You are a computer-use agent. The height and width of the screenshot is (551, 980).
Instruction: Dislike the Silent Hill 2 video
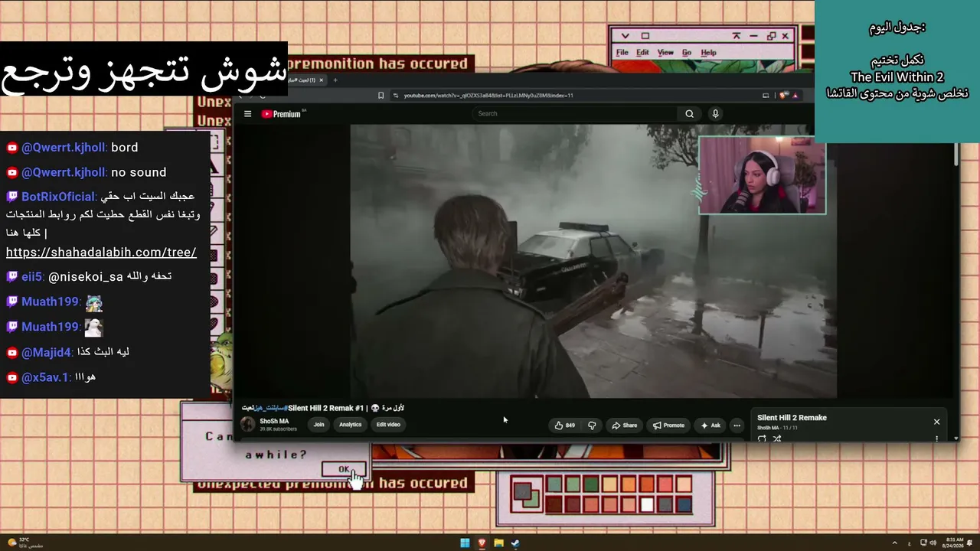(x=592, y=425)
